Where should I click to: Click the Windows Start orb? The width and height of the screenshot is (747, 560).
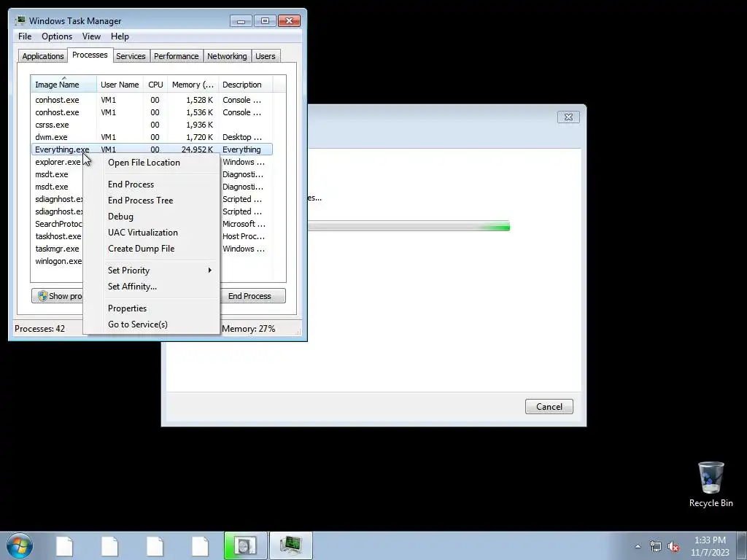[20, 545]
